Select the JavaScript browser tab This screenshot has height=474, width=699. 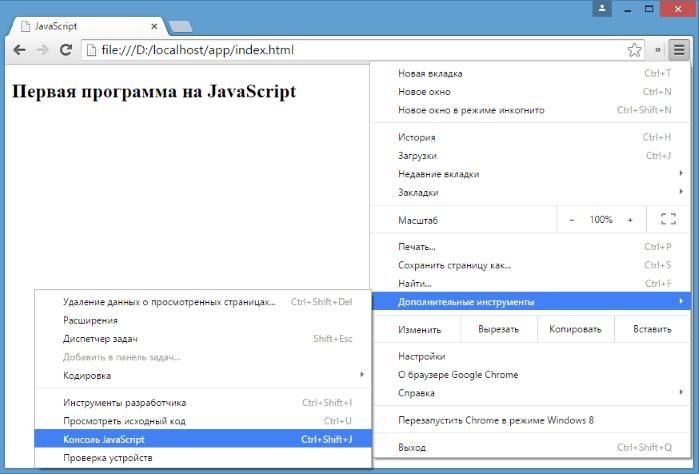pos(88,26)
